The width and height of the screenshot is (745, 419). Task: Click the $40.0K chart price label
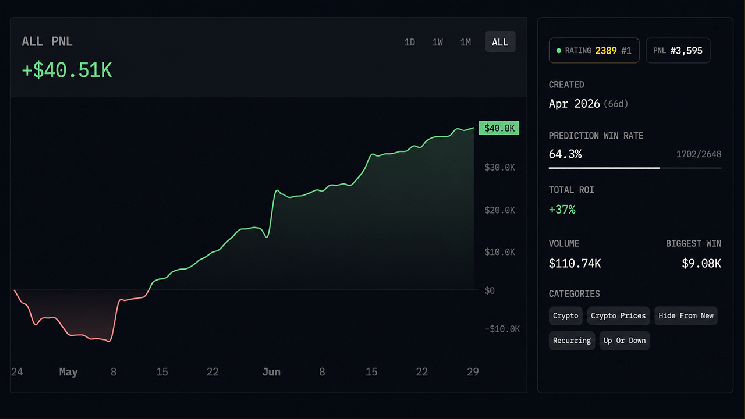coord(499,128)
